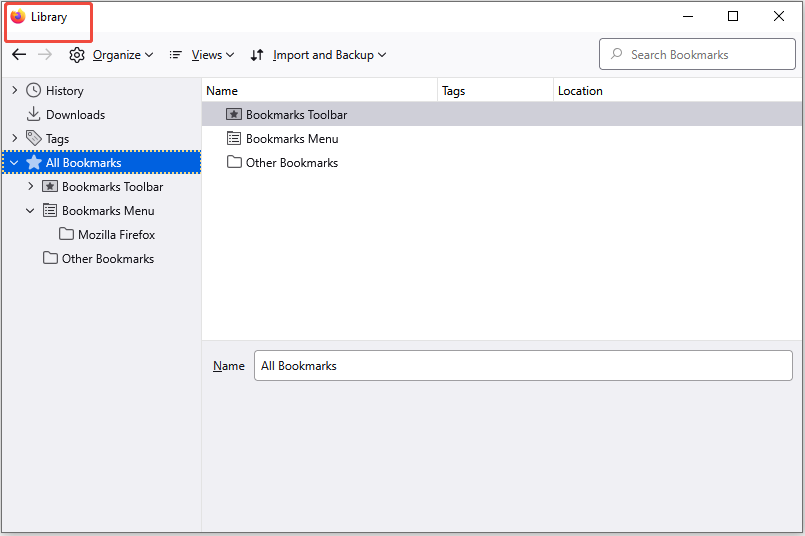Select Bookmarks Menu row in the list

(502, 138)
